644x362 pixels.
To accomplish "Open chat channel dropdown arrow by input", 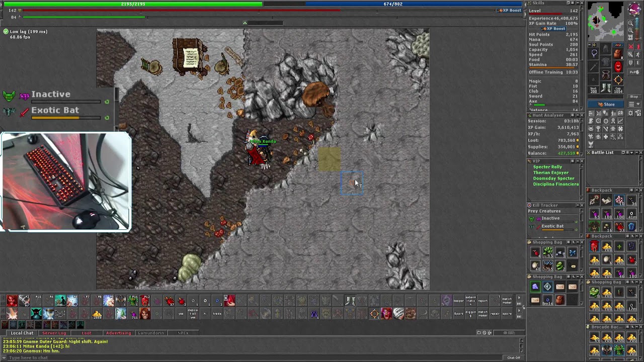I will click(5, 357).
